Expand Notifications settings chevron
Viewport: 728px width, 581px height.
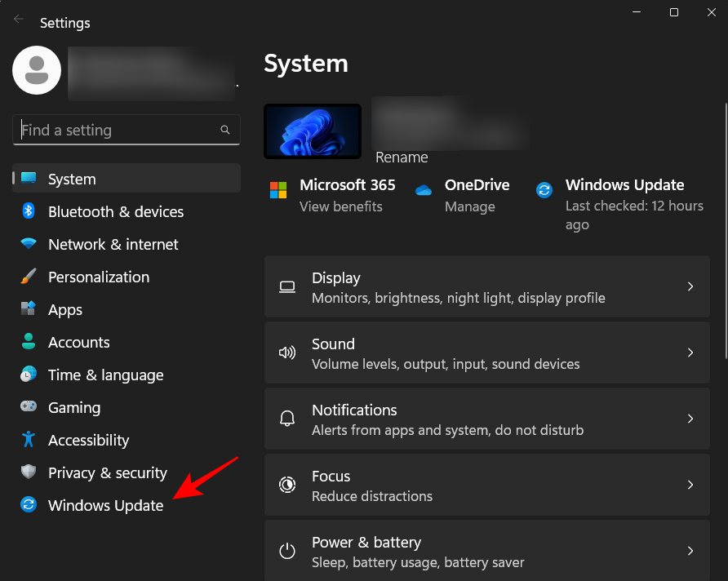pos(690,419)
